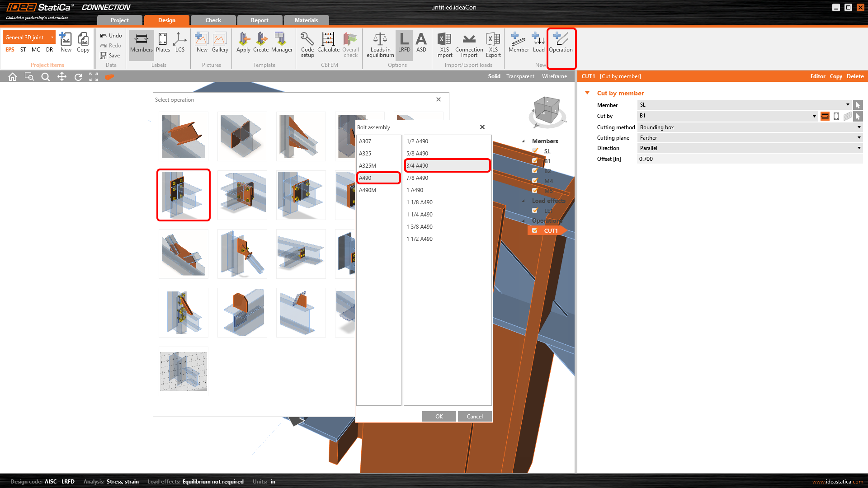Open Code setup wrench icon

(307, 44)
